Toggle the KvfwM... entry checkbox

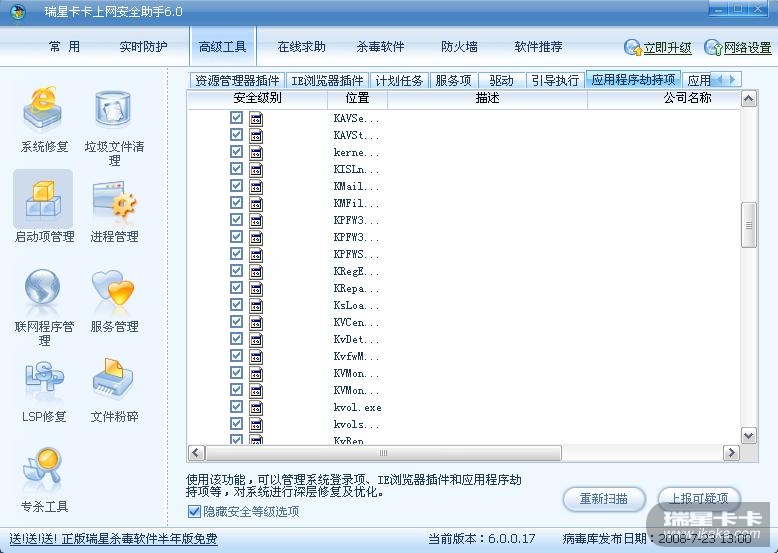pyautogui.click(x=236, y=355)
